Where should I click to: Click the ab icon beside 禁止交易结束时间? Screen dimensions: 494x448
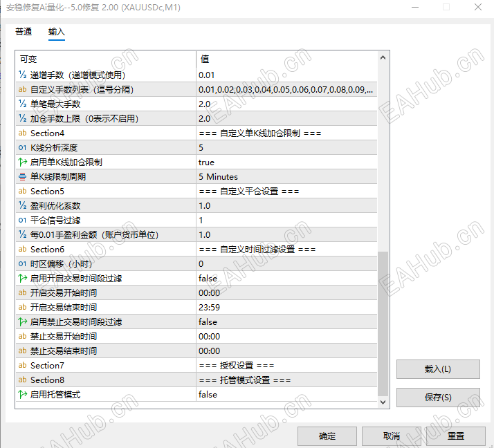[22, 351]
